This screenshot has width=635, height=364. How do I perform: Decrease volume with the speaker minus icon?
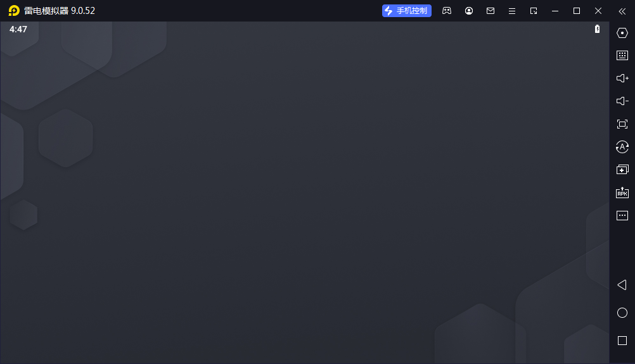pos(622,101)
